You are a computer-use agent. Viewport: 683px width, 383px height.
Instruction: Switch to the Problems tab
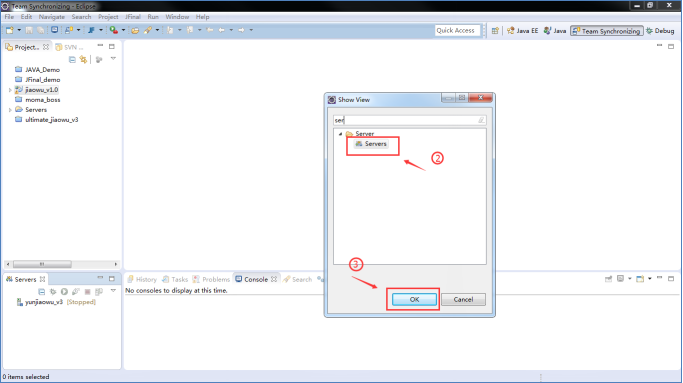[x=211, y=279]
